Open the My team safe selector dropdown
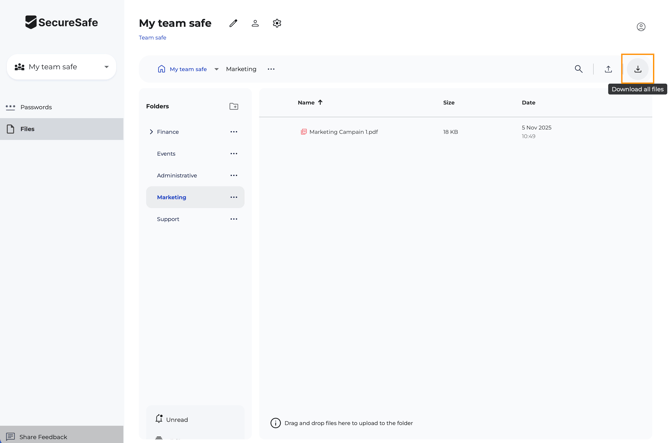The height and width of the screenshot is (443, 670). [x=62, y=67]
